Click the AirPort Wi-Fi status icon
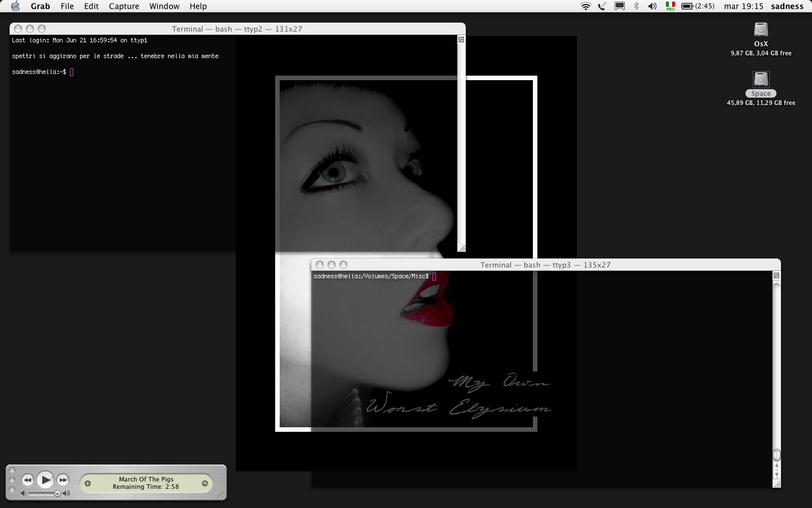This screenshot has height=508, width=812. click(x=586, y=6)
